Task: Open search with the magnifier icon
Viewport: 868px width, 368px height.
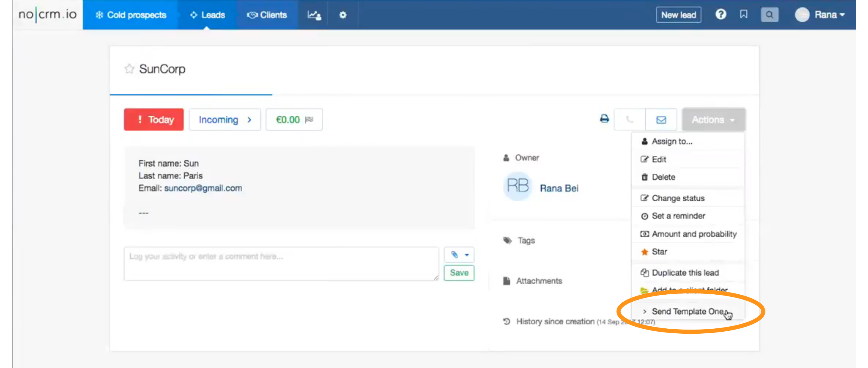Action: [769, 15]
